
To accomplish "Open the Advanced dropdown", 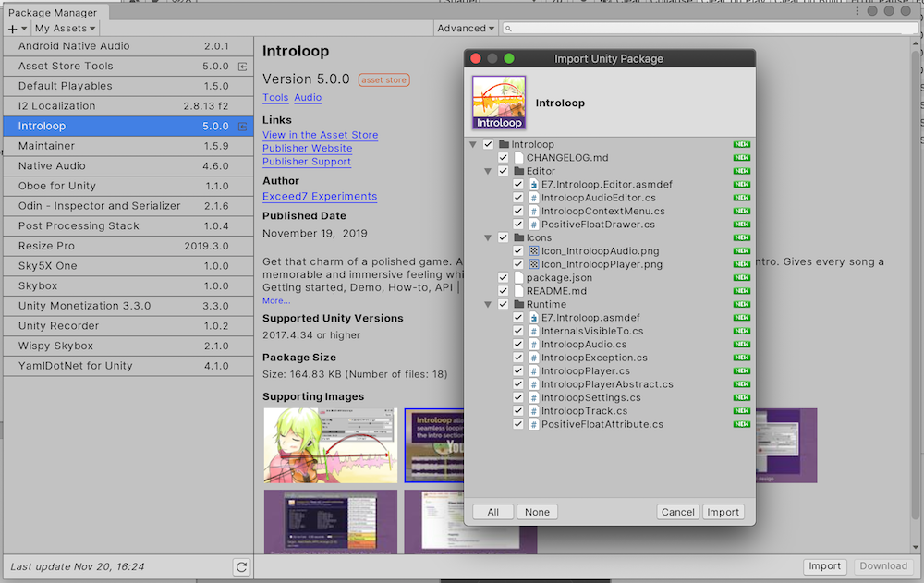I will (466, 29).
